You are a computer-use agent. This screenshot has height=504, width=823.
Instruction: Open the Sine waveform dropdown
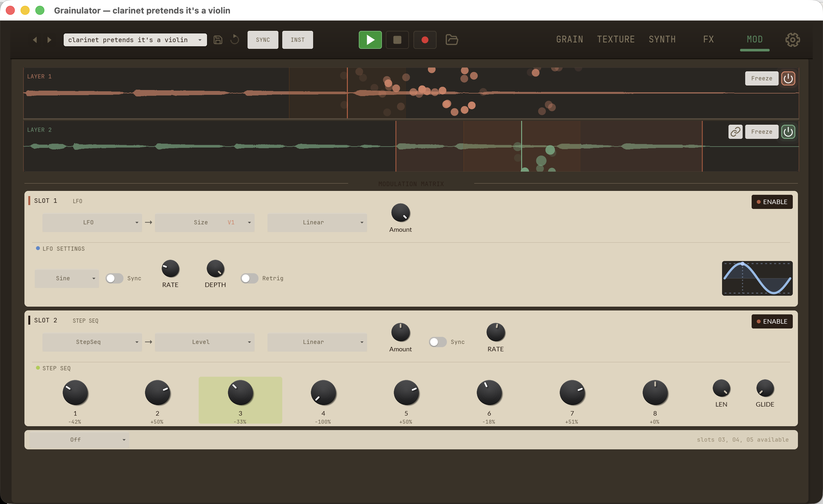(67, 279)
